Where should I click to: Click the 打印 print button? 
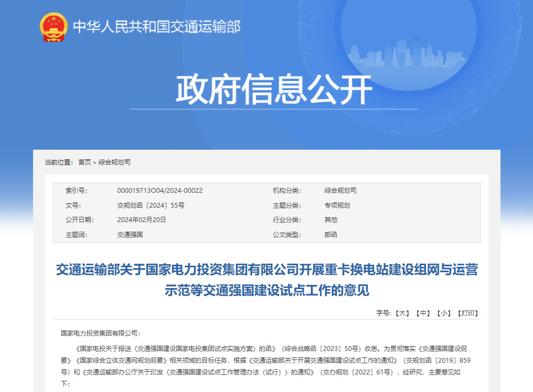(468, 313)
